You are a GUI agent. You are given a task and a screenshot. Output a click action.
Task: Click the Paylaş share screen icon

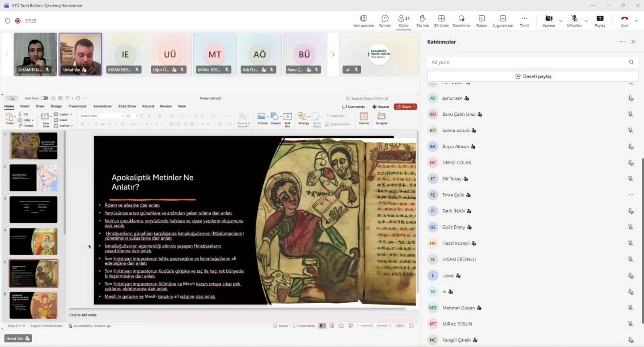[x=600, y=19]
